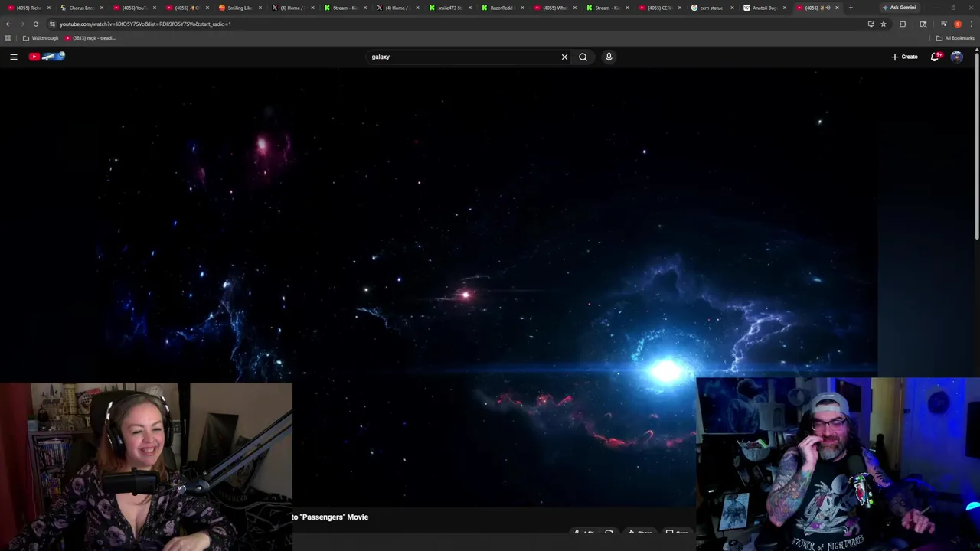Image resolution: width=980 pixels, height=551 pixels.
Task: Open the Extensions puzzle icon
Action: click(x=903, y=24)
